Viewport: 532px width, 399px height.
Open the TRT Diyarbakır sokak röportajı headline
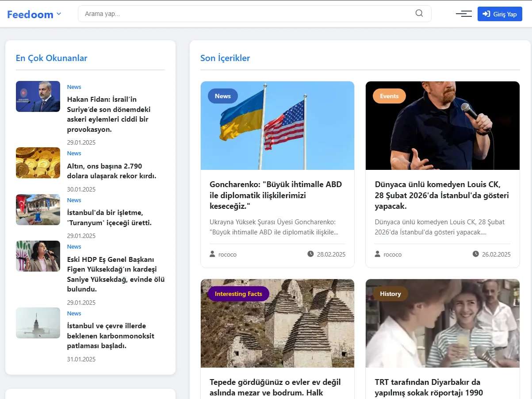(429, 387)
